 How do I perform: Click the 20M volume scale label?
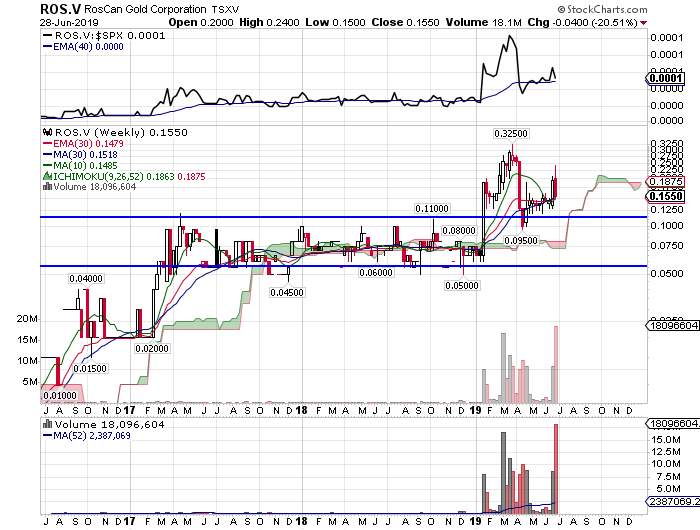27,319
